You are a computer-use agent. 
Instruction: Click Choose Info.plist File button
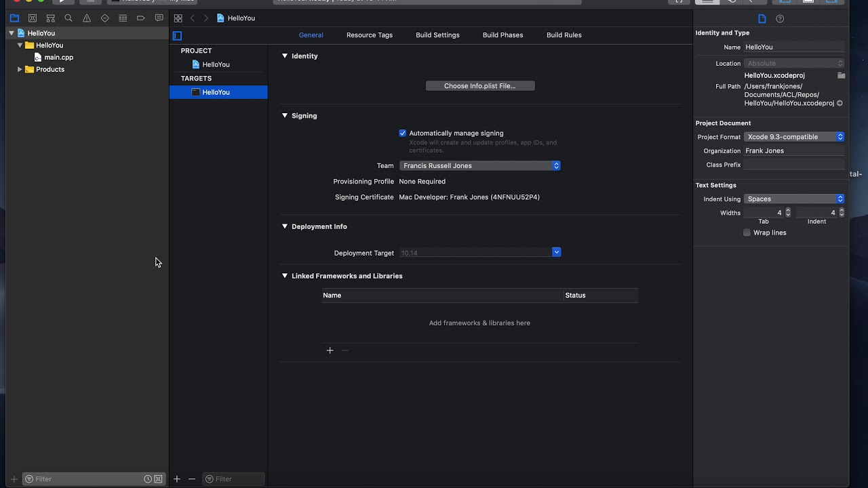480,86
